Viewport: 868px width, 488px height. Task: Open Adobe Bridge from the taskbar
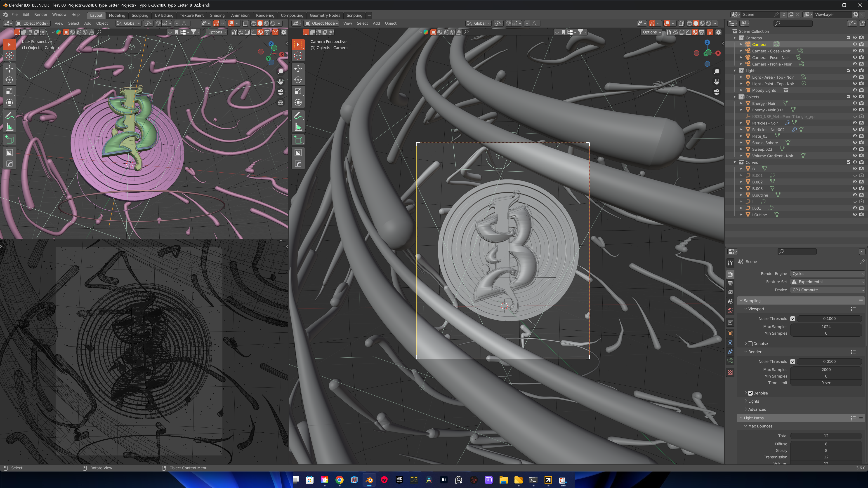[x=444, y=480]
